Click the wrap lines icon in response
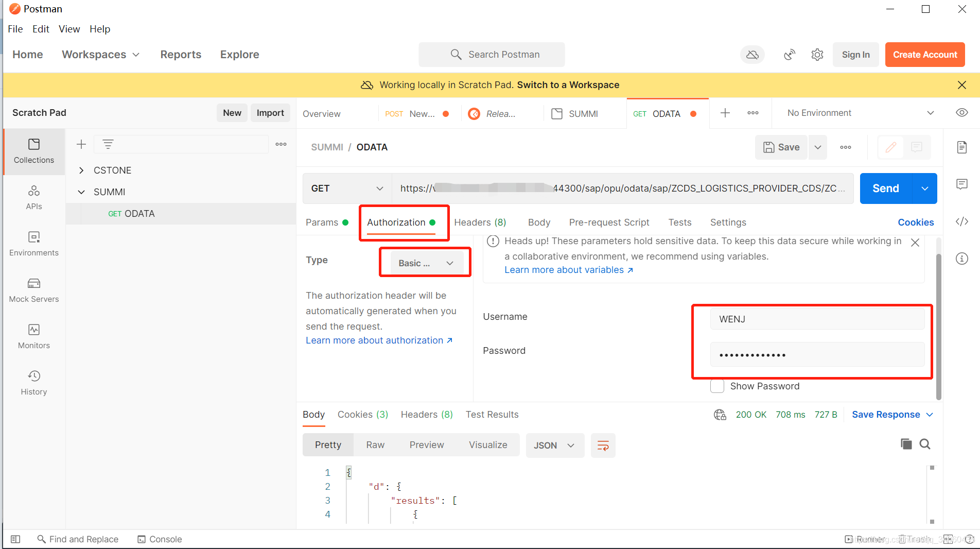Viewport: 980px width, 549px height. (603, 445)
